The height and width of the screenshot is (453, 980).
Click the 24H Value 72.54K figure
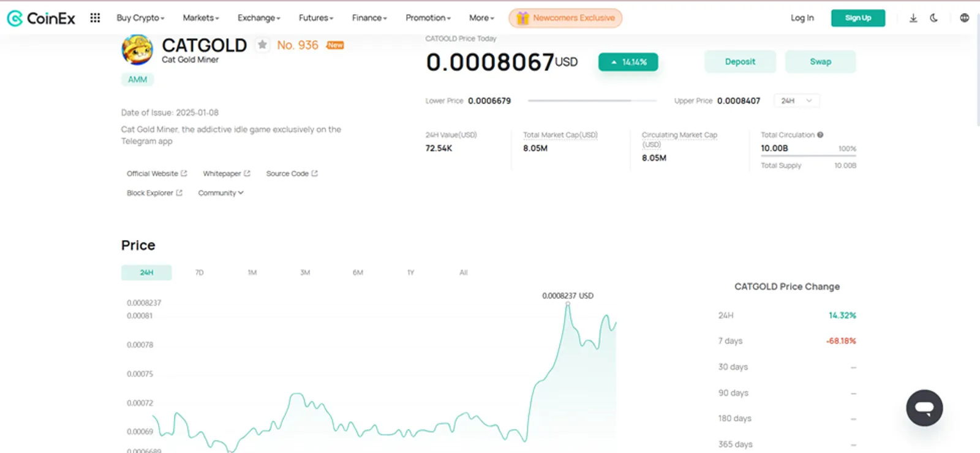tap(439, 148)
